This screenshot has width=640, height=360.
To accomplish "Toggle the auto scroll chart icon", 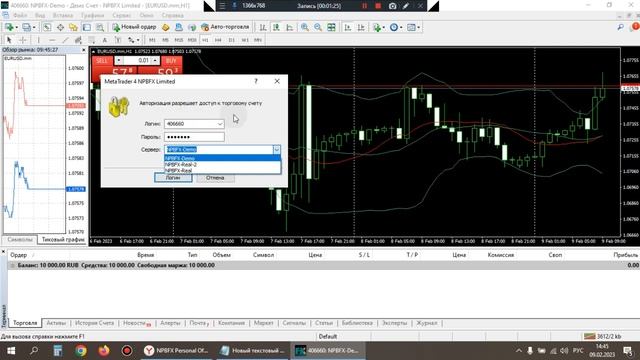I will [x=348, y=27].
